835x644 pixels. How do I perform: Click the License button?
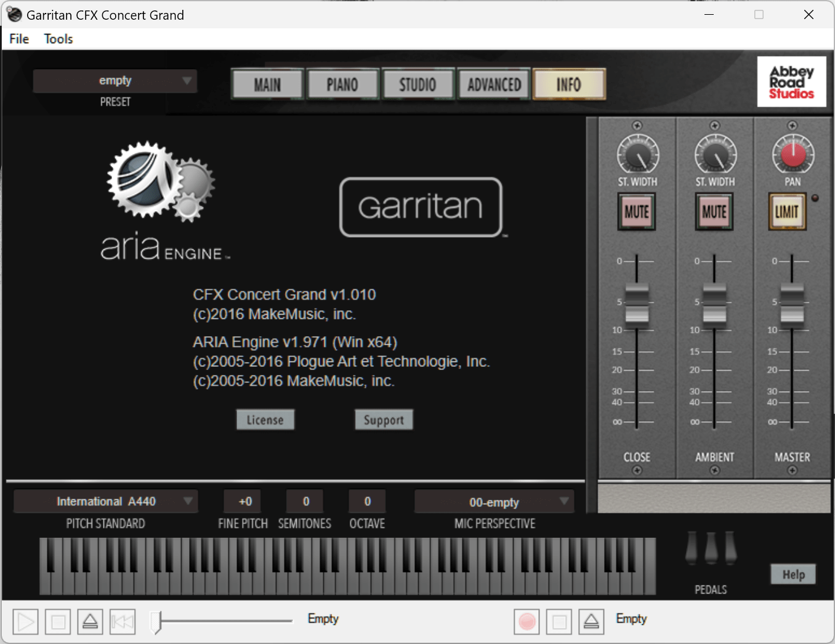265,419
